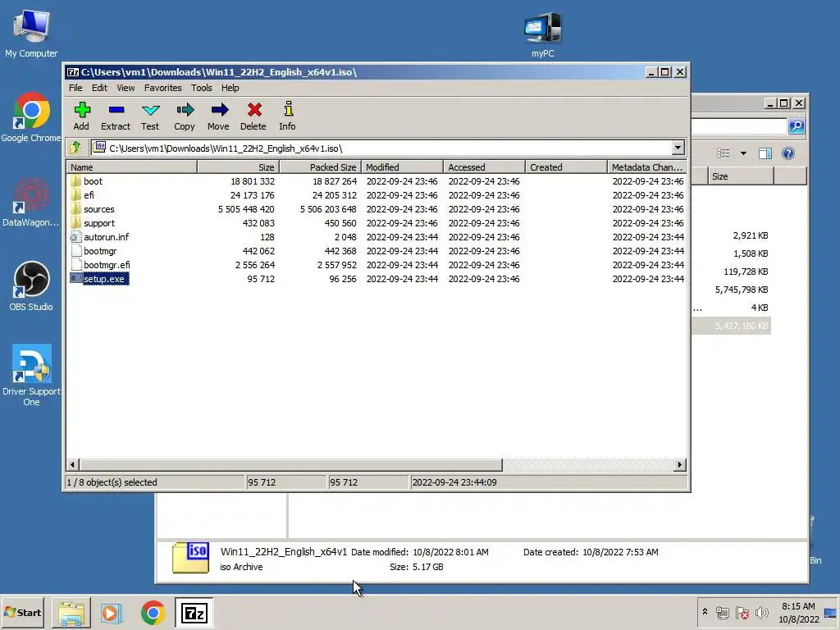Sort by the Size column header in 7-Zip

[238, 167]
